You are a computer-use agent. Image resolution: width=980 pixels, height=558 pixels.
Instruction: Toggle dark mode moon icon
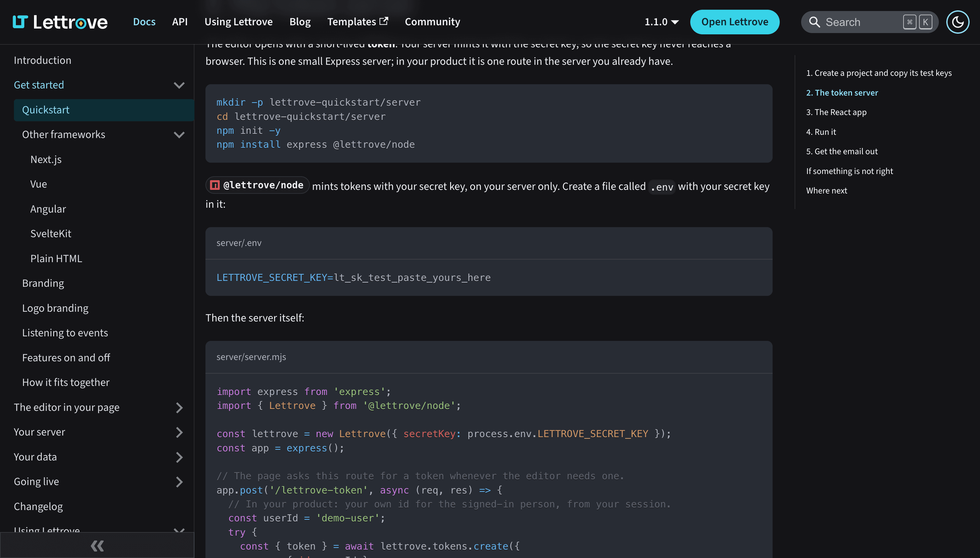(957, 22)
